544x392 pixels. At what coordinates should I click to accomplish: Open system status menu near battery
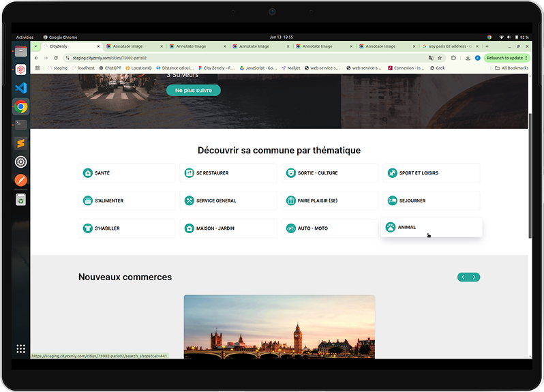tap(513, 37)
